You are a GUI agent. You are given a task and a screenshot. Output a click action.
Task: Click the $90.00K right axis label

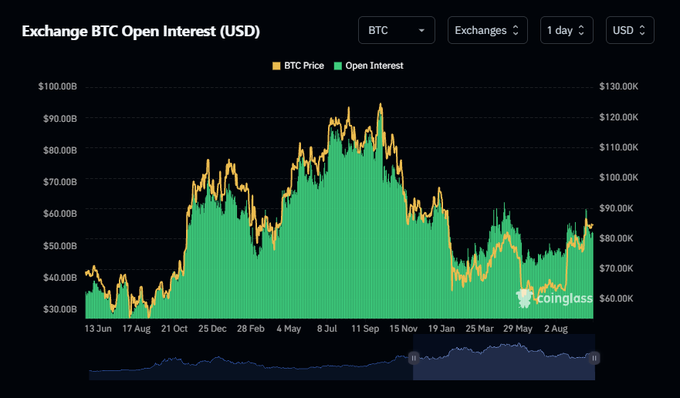(x=616, y=208)
